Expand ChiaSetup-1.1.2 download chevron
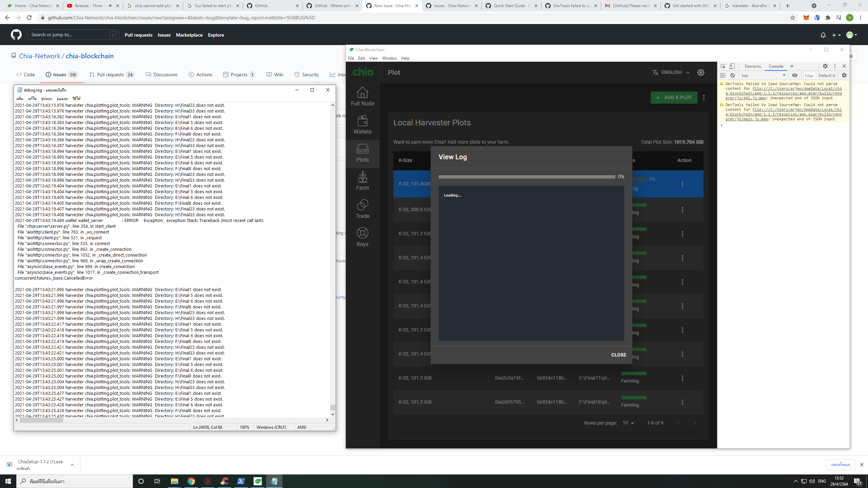Image resolution: width=868 pixels, height=488 pixels. point(72,465)
